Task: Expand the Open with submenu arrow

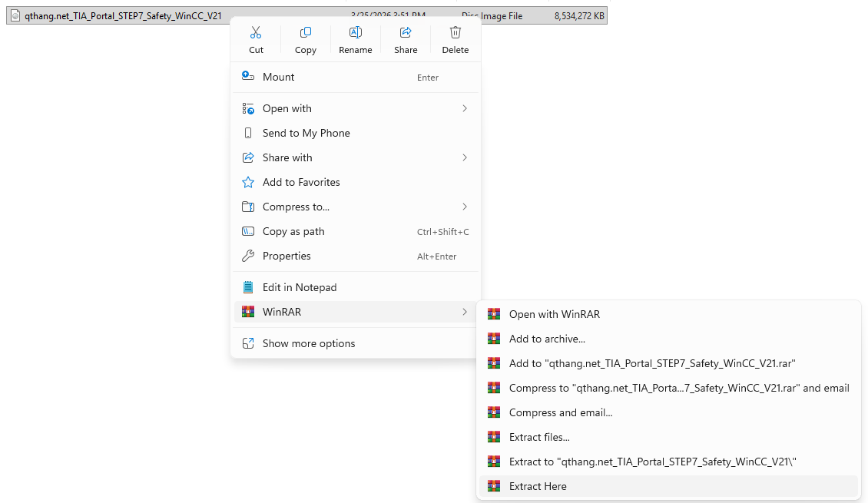Action: point(465,108)
